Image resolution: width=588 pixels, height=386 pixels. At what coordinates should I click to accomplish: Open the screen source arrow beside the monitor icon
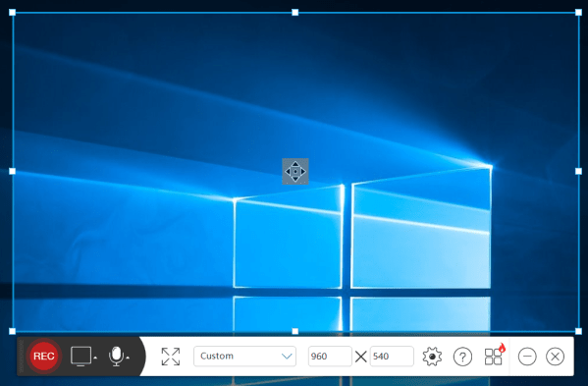[95, 358]
